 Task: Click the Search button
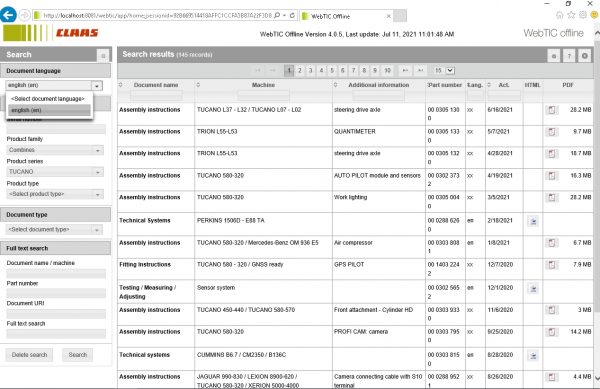click(78, 355)
